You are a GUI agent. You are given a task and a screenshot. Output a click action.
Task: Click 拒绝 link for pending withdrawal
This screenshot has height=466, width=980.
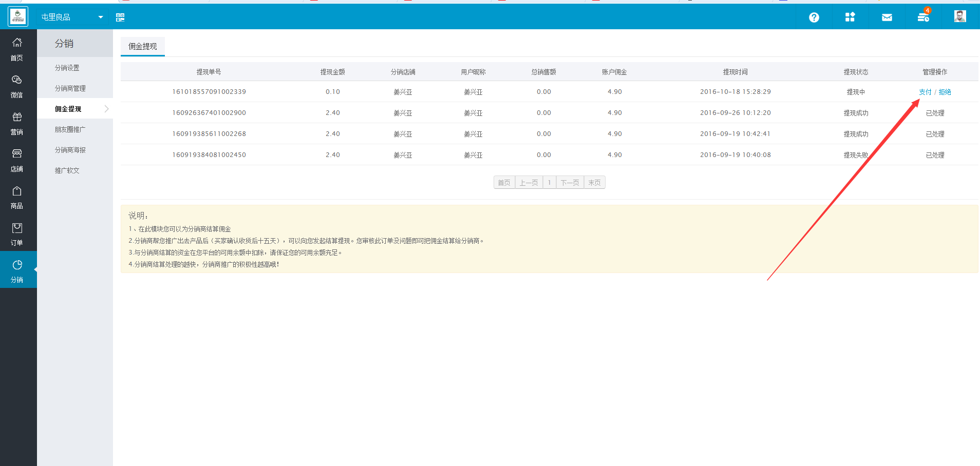click(x=945, y=92)
